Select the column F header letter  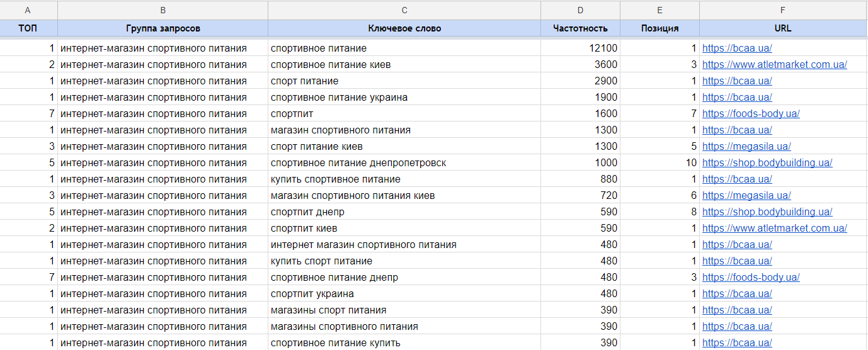point(783,10)
